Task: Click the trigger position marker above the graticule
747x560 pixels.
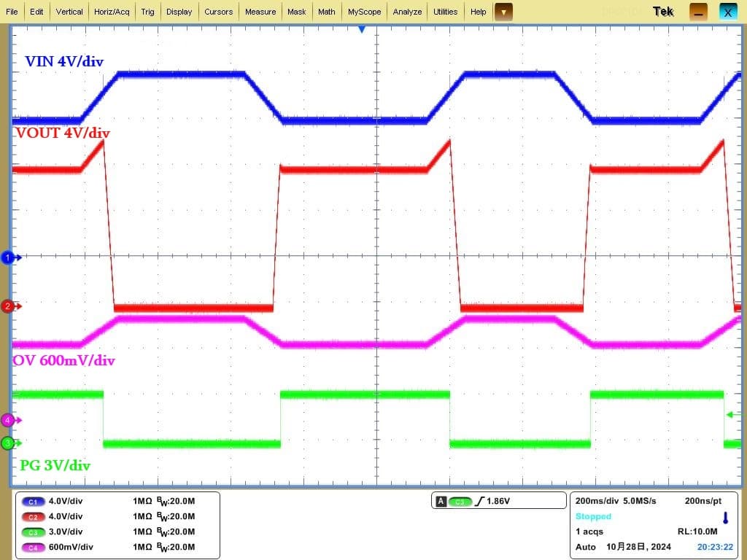Action: [361, 29]
